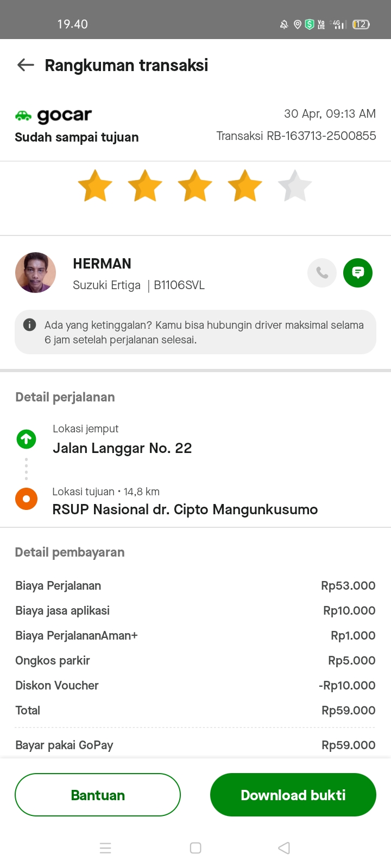Viewport: 391px width, 868px height.
Task: Tap the green gocar car icon
Action: 23,115
